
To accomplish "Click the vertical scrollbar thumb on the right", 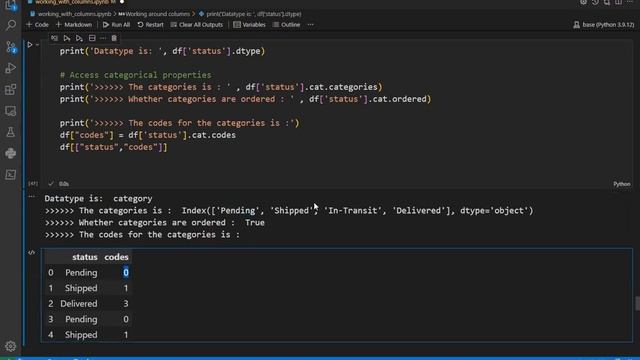I will coord(637,303).
